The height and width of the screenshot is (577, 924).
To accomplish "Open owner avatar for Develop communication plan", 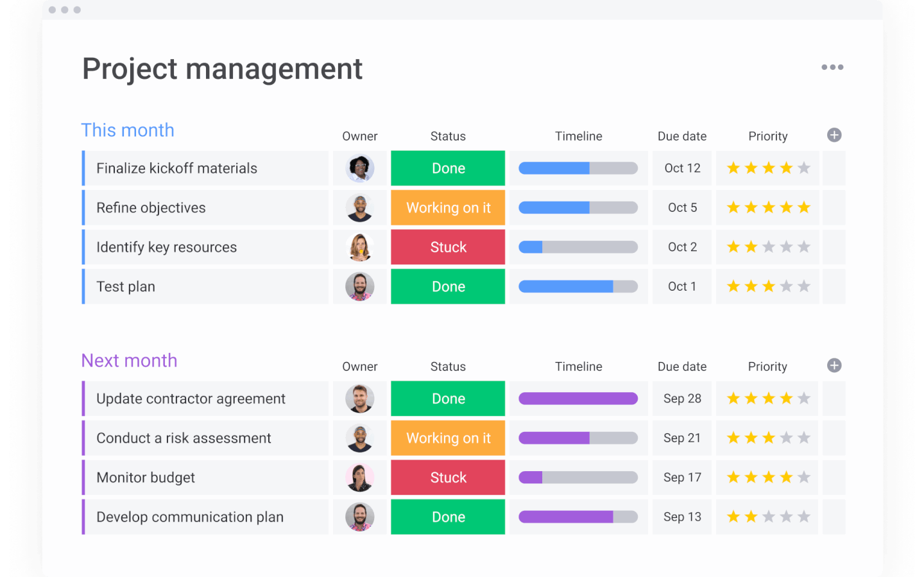I will pos(360,517).
